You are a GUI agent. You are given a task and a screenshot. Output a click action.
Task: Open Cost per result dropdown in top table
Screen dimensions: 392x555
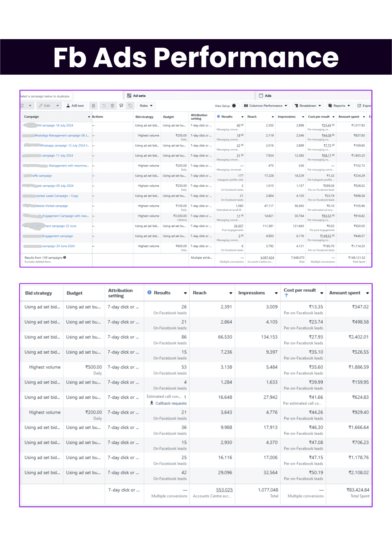(334, 117)
